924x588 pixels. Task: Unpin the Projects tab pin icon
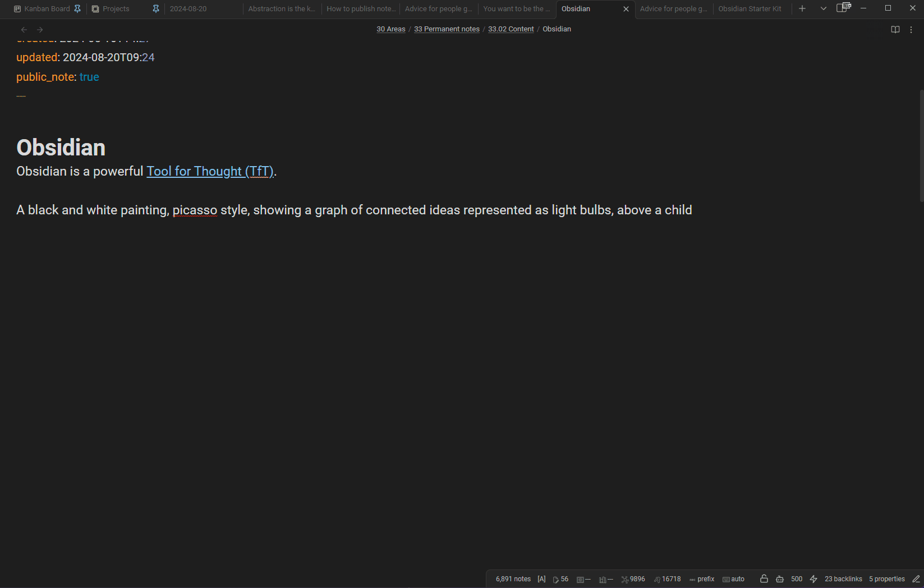pos(156,8)
